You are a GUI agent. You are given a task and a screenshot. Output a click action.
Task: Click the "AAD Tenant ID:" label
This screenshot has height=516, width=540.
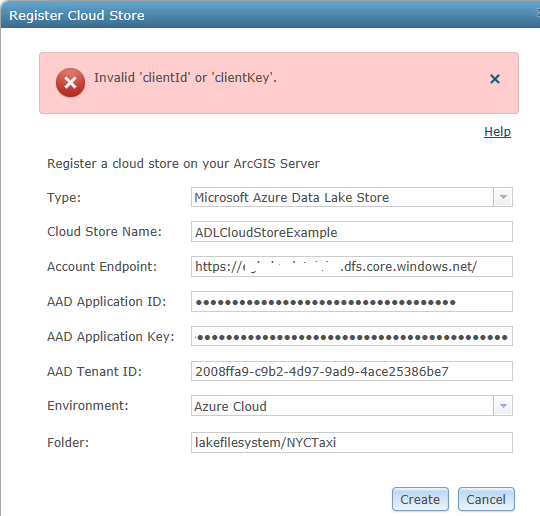pyautogui.click(x=94, y=371)
